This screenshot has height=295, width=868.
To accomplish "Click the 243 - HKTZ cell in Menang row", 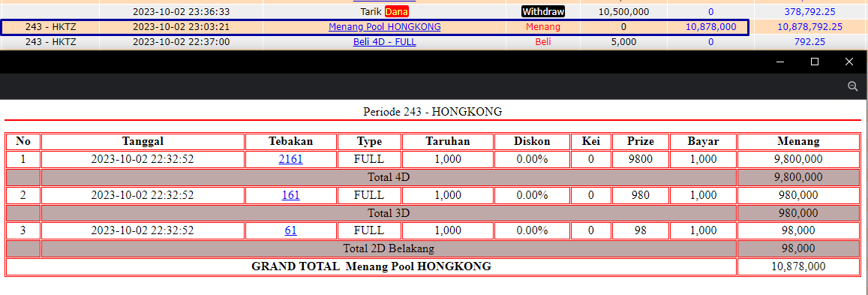I will 50,26.
